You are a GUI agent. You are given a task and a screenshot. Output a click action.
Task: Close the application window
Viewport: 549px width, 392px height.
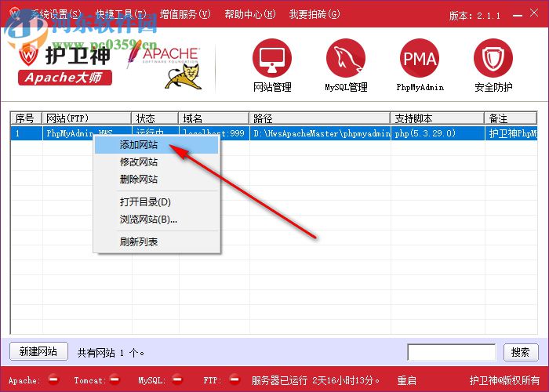coord(534,13)
